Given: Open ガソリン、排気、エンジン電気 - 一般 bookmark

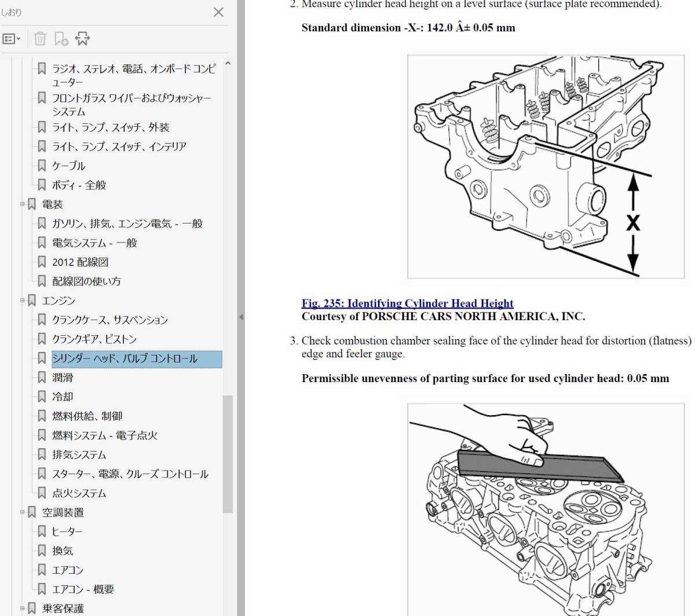Looking at the screenshot, I should point(127,223).
